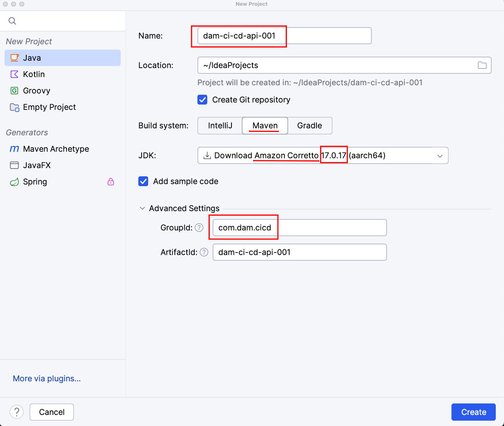The image size is (504, 426).
Task: Show help for the GroupId field
Action: click(x=199, y=228)
